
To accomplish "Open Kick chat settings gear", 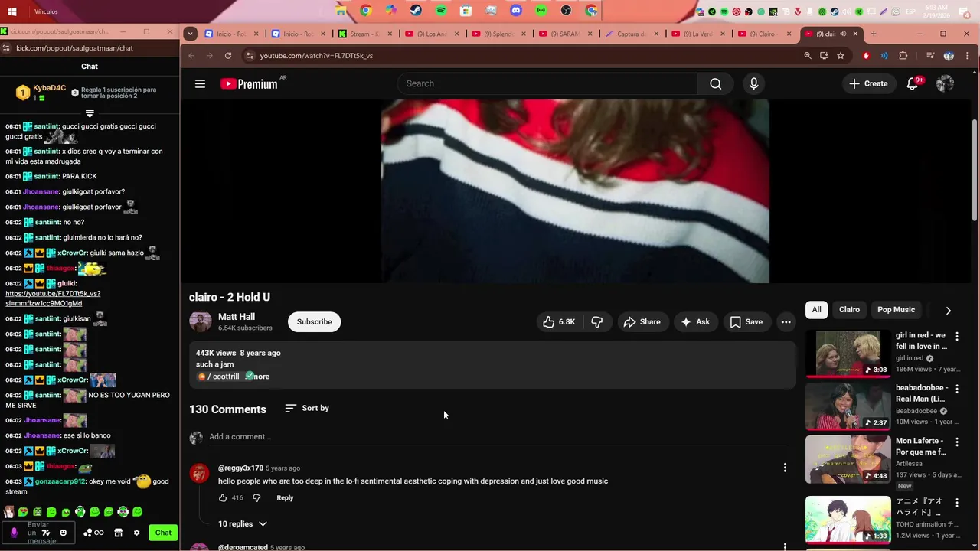I will tap(137, 533).
